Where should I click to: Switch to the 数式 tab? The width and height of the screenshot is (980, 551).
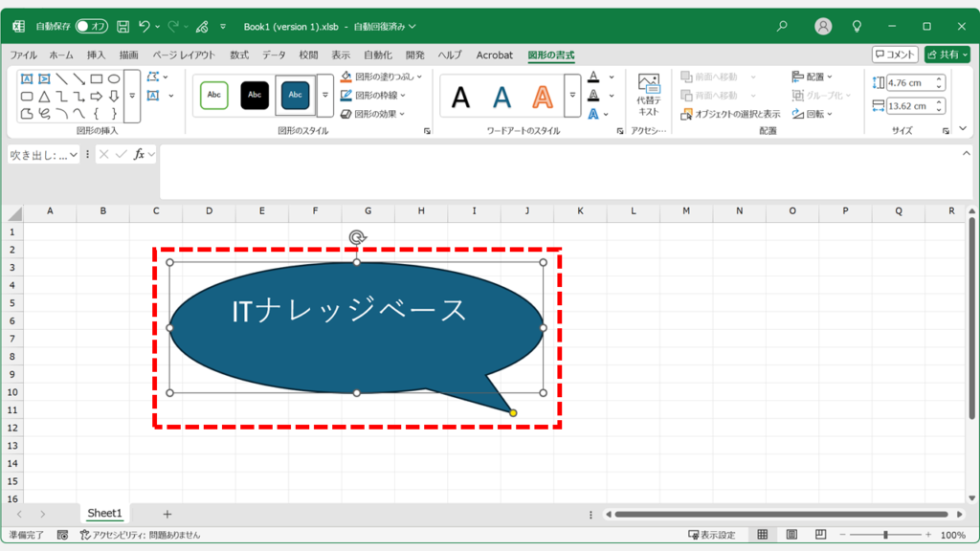(x=239, y=55)
